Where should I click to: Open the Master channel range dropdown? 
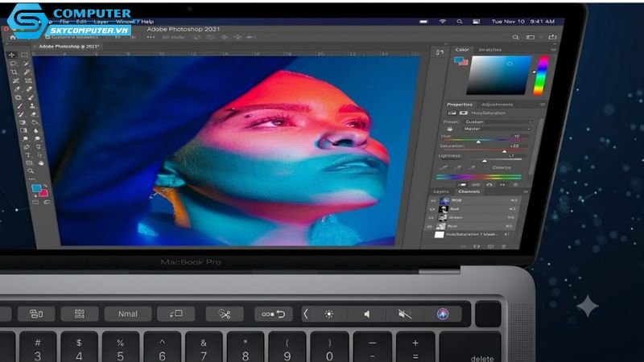(497, 129)
